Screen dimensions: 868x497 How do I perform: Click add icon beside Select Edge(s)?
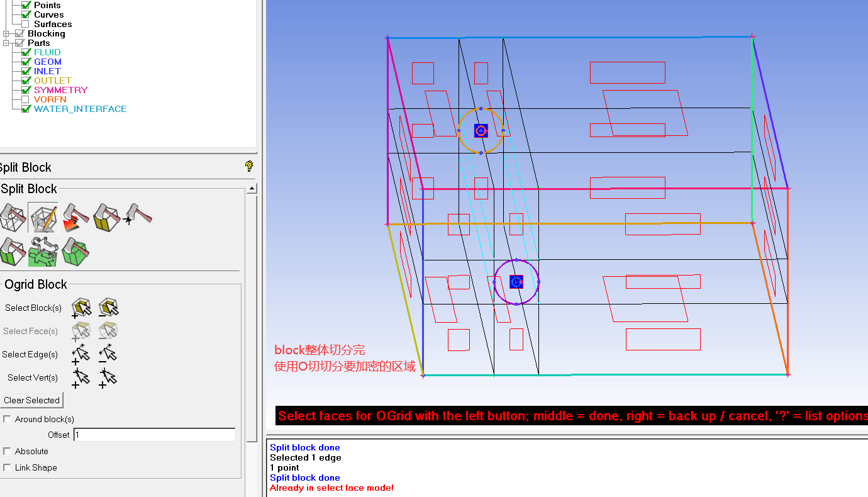(x=81, y=355)
